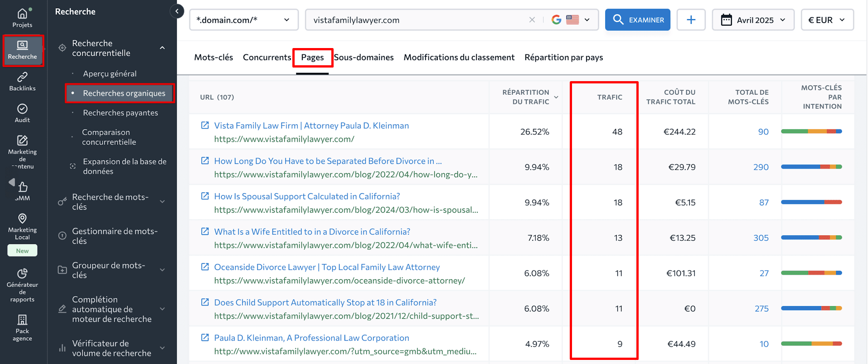Click the vistafamilylawyer.com domain input field
Viewport: 868px width, 364px height.
tap(419, 20)
